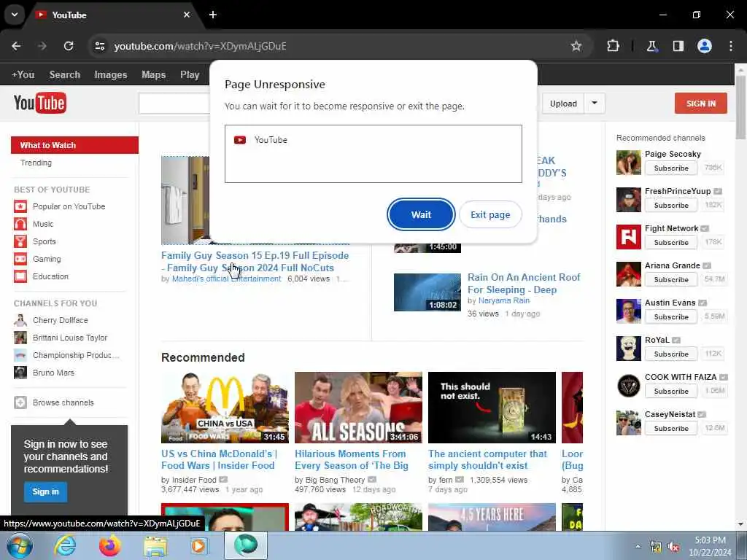Open the Education category icon
747x560 pixels.
(20, 276)
